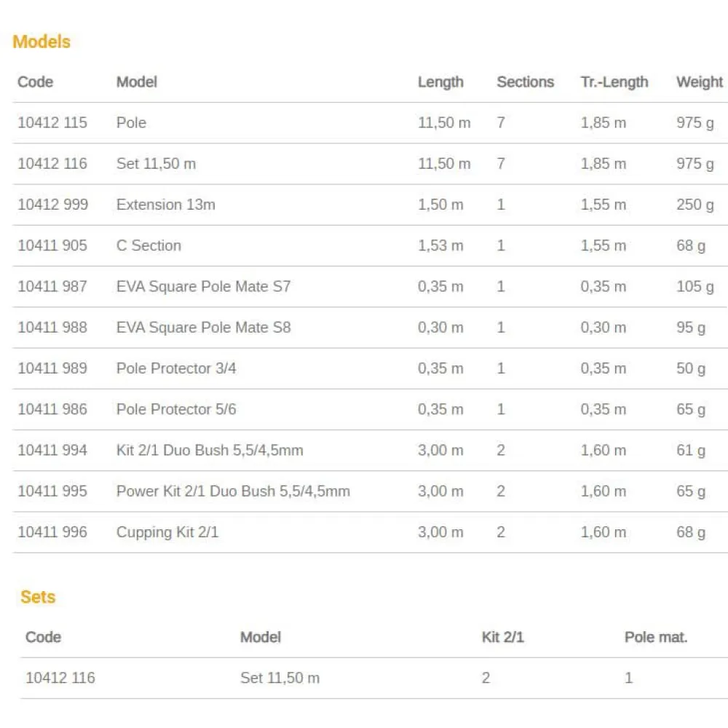Click the Tr.-Length column header
Screen dimensions: 728x728
pyautogui.click(x=614, y=82)
